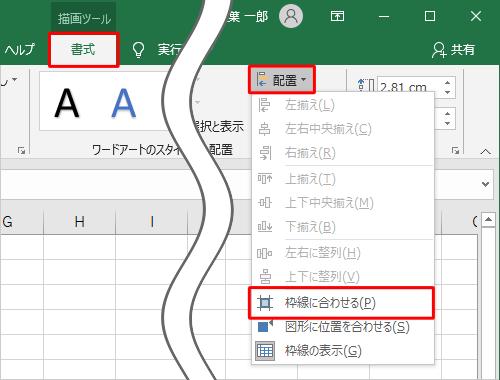Screen dimensions: 500x380
Task: Select 上下に整列(V) menu item
Action: (x=343, y=277)
